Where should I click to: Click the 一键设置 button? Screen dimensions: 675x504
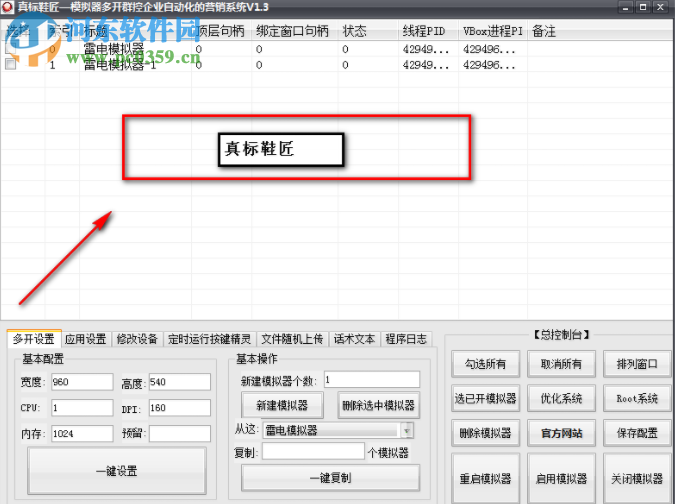117,471
